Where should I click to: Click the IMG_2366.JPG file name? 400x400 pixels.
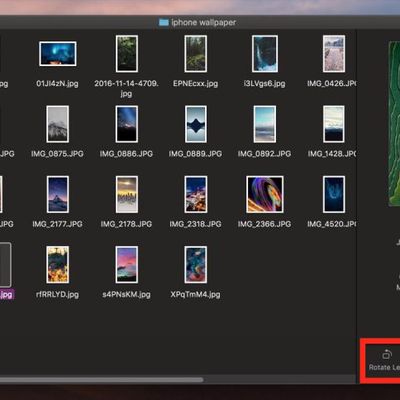click(264, 224)
